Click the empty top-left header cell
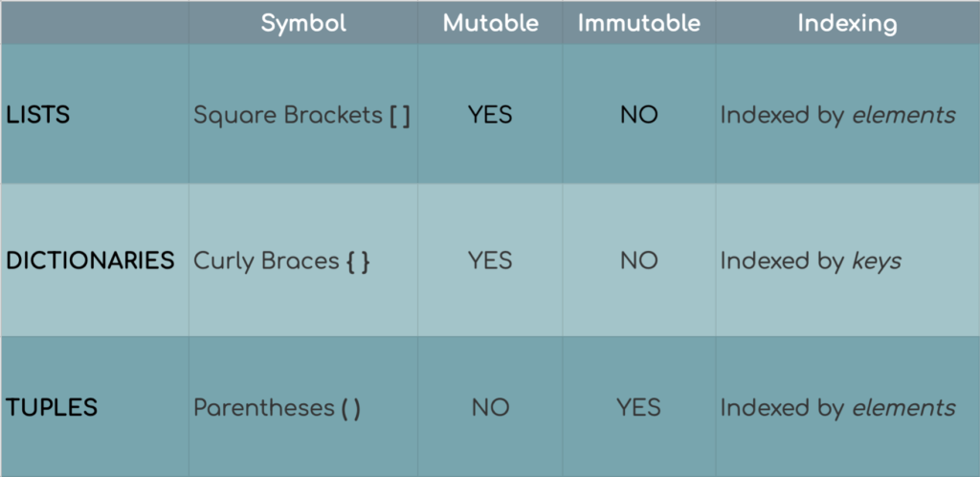Screen dimensions: 980x477 [x=95, y=23]
